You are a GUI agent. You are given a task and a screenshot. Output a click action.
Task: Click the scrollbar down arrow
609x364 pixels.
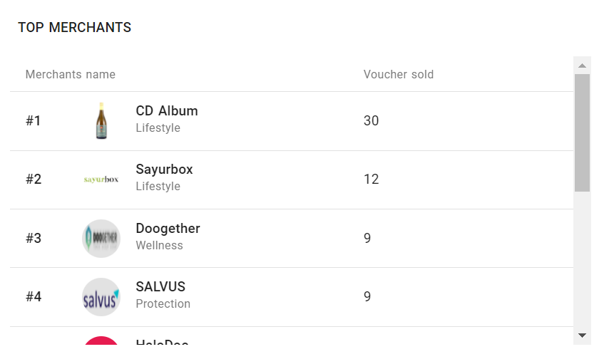pyautogui.click(x=582, y=336)
